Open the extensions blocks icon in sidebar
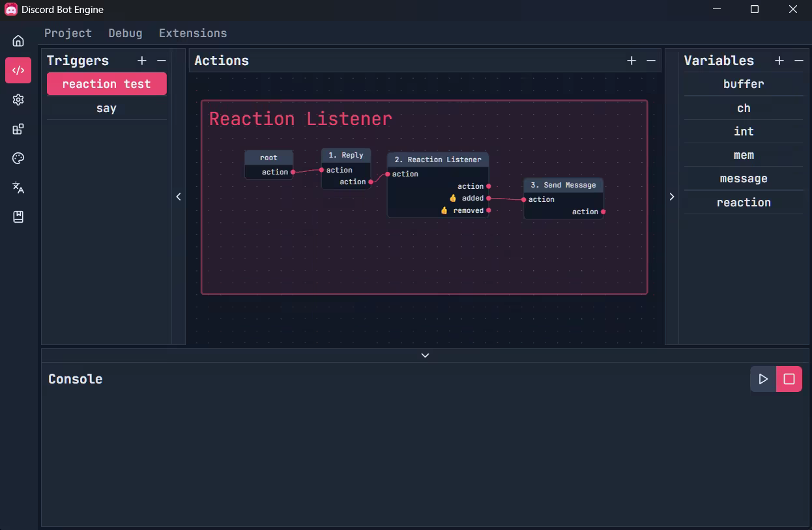The width and height of the screenshot is (812, 530). [x=18, y=129]
